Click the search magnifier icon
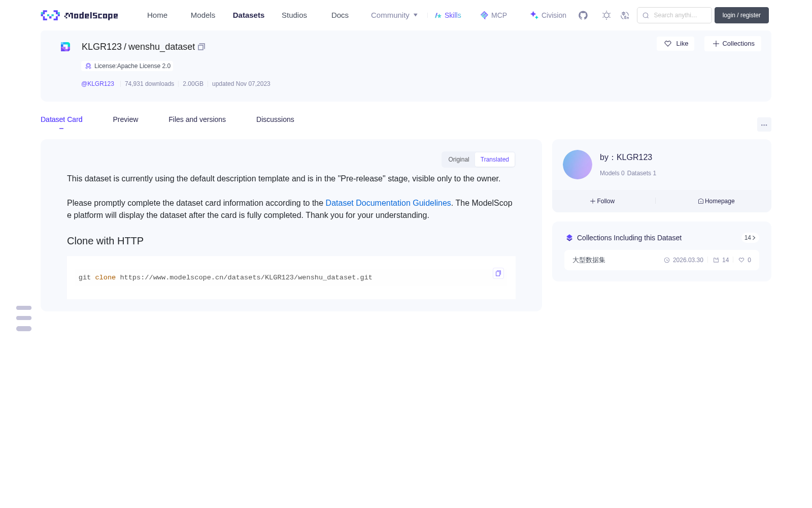Viewport: 812px width, 508px height. point(646,15)
